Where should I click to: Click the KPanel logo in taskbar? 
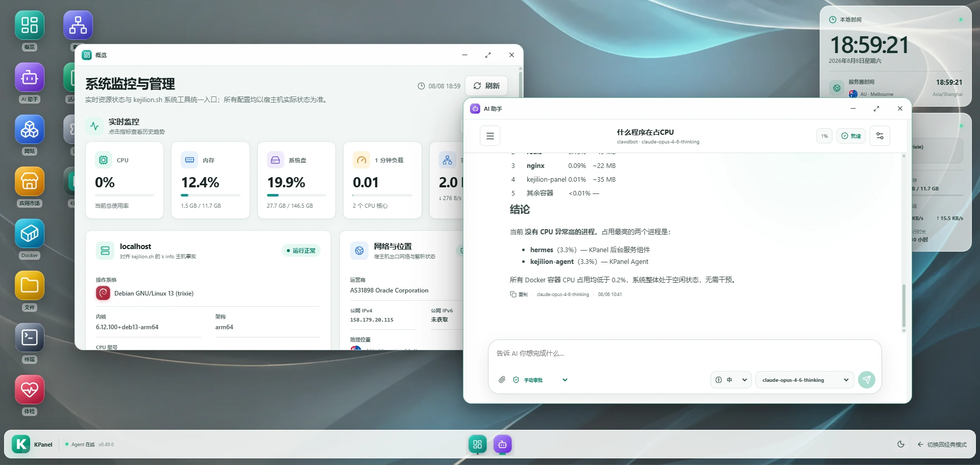pyautogui.click(x=21, y=444)
